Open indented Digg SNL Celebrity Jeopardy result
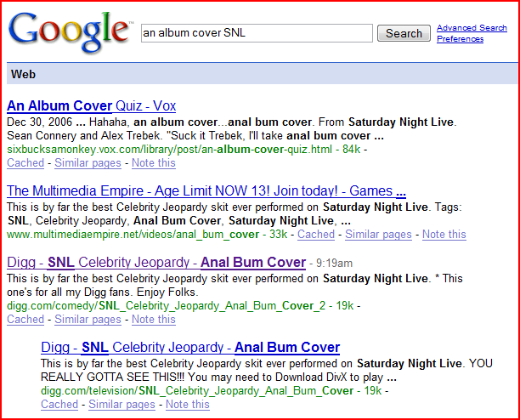This screenshot has width=520, height=420. [x=190, y=348]
